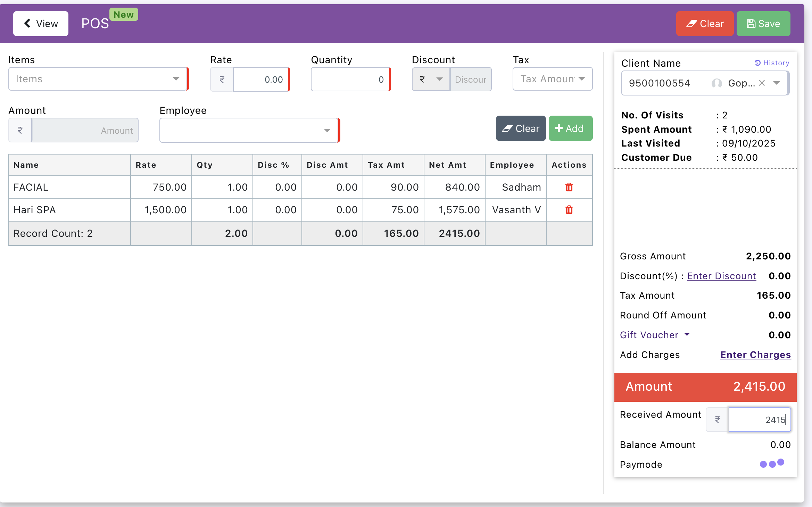Click the red Clear eraser button in header
Image resolution: width=812 pixels, height=507 pixels.
[705, 24]
